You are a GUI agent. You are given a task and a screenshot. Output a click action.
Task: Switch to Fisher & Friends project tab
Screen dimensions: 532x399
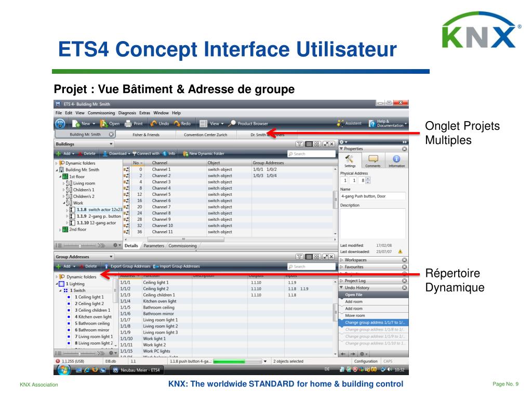click(146, 135)
